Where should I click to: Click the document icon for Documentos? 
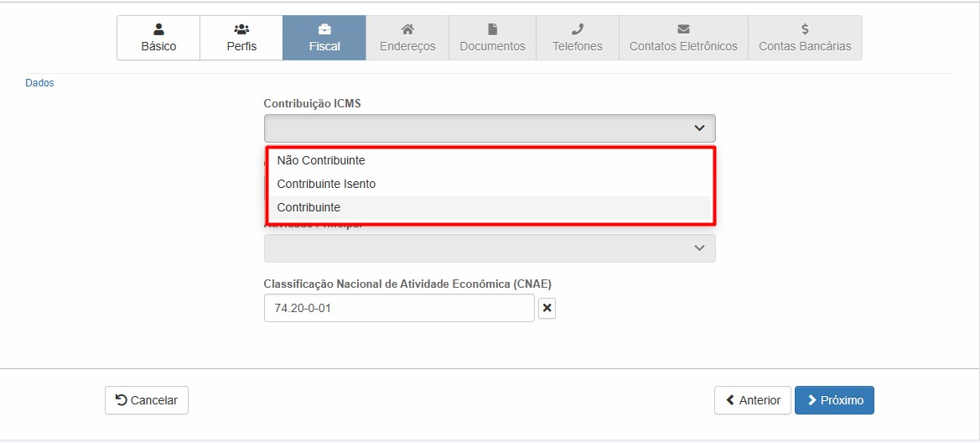point(492,29)
